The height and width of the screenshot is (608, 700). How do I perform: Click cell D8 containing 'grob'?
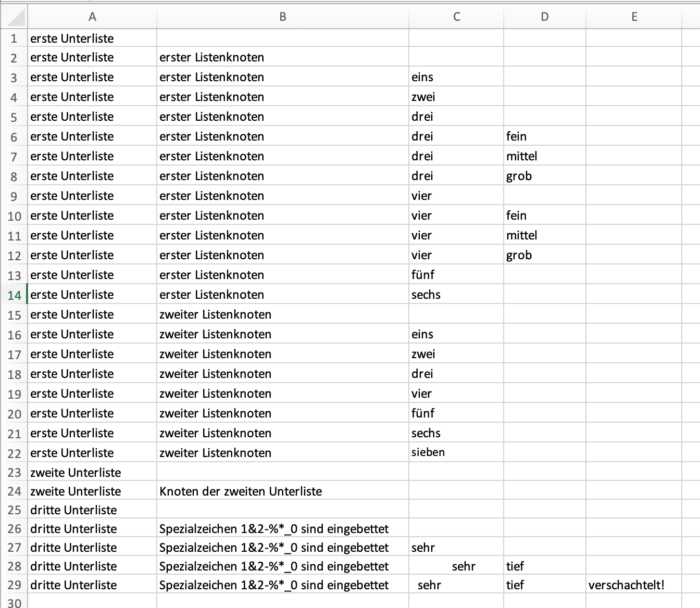click(x=545, y=175)
